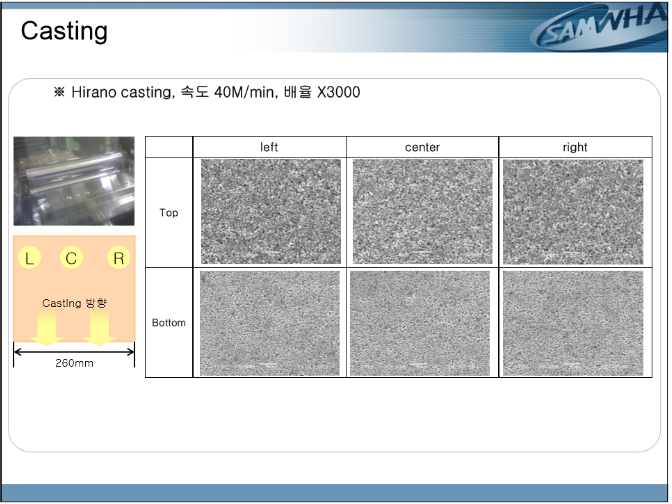This screenshot has width=672, height=504.
Task: Click the left yellow casting direction arrow
Action: 47,328
